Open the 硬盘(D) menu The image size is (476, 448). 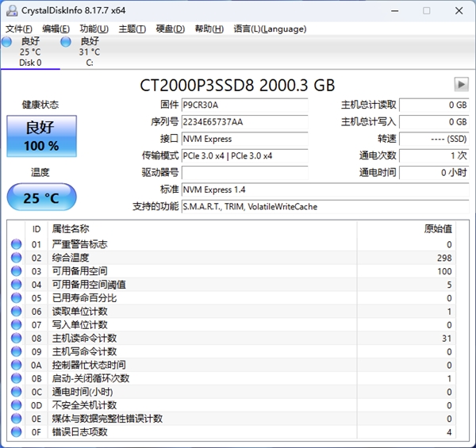coord(171,29)
